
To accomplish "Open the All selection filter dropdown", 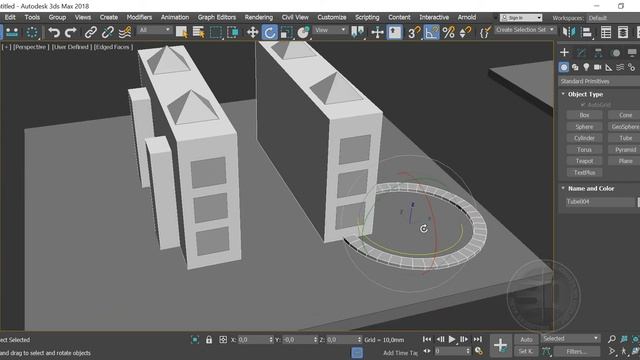I will 154,30.
